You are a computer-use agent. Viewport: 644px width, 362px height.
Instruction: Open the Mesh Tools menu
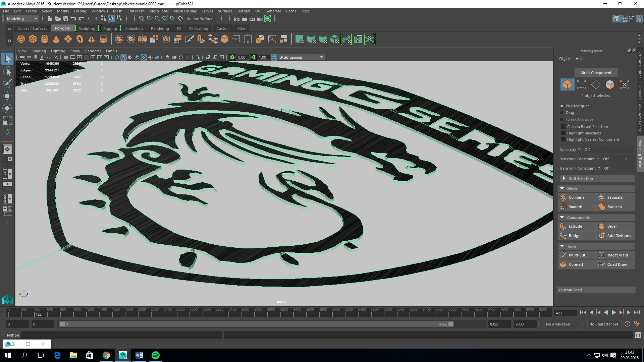pyautogui.click(x=159, y=11)
